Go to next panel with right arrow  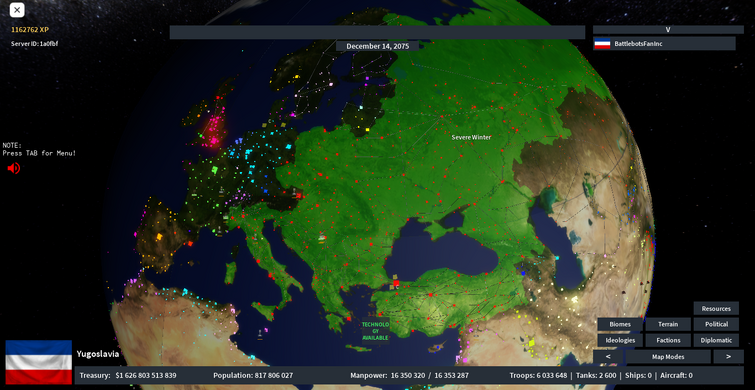[728, 357]
